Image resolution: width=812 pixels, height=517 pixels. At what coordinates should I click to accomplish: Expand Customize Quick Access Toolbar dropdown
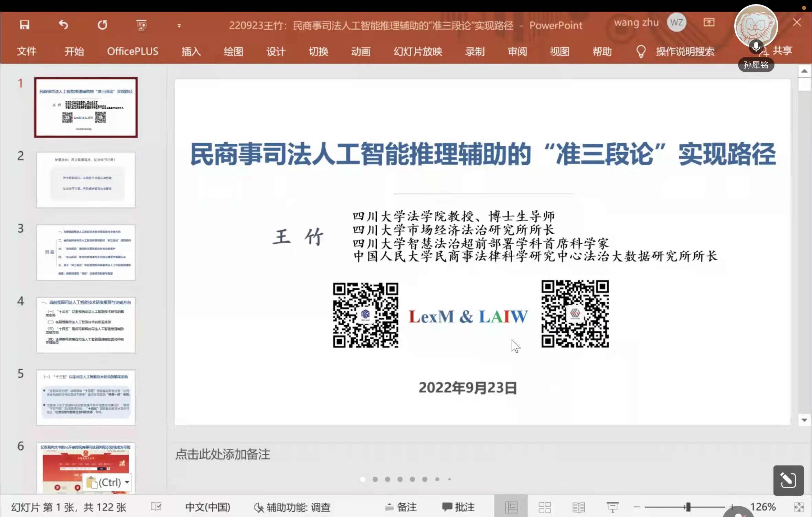click(179, 26)
